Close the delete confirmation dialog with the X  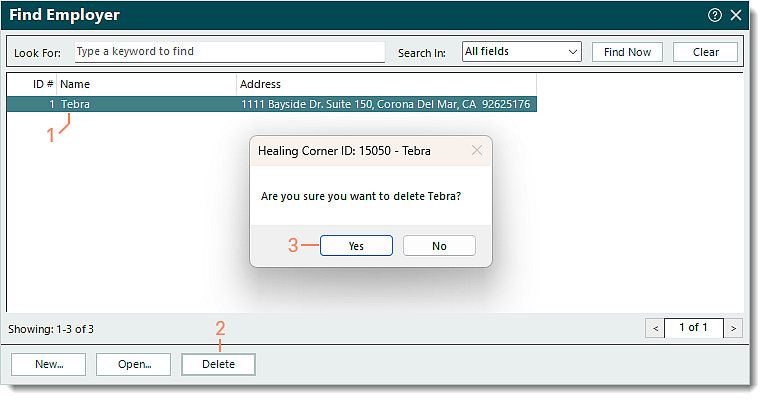(x=477, y=150)
